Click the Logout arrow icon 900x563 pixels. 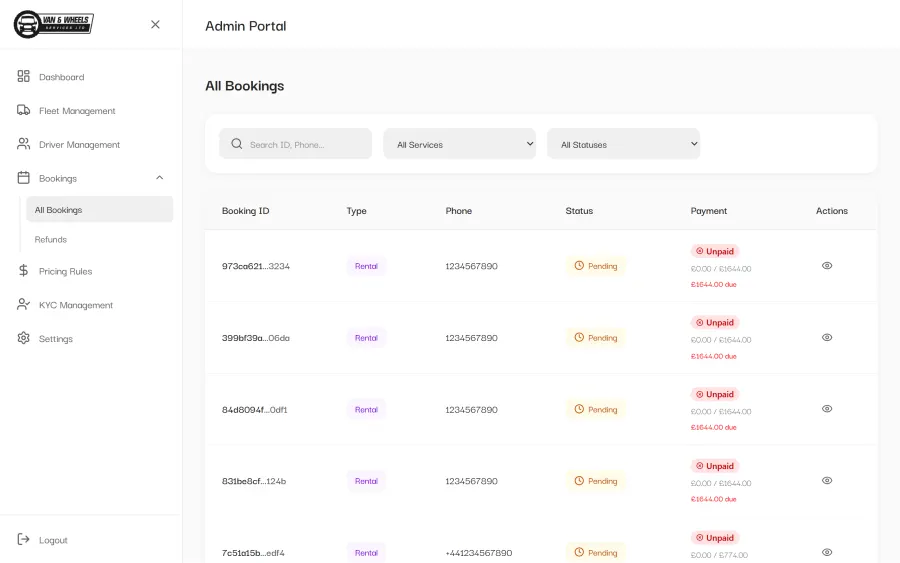(x=24, y=539)
